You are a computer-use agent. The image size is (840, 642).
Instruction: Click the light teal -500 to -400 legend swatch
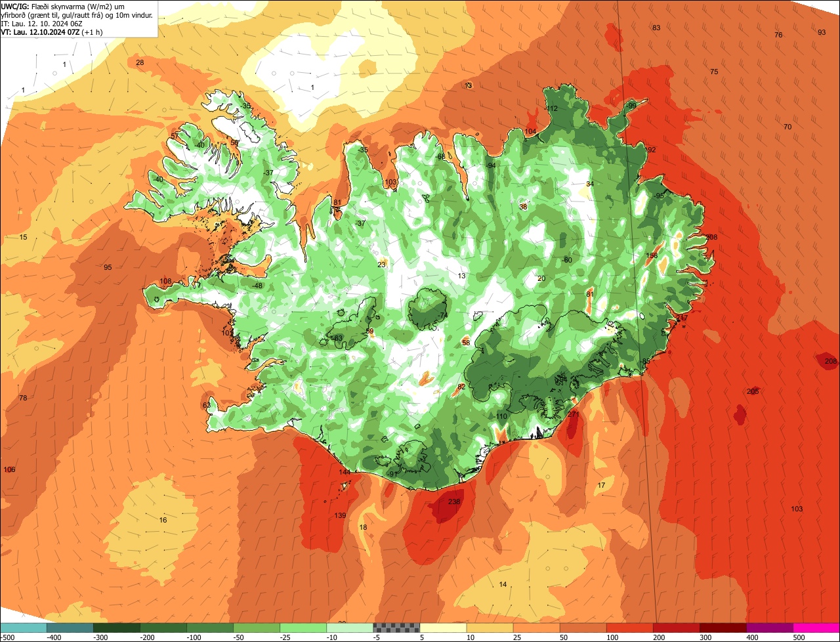tap(23, 628)
